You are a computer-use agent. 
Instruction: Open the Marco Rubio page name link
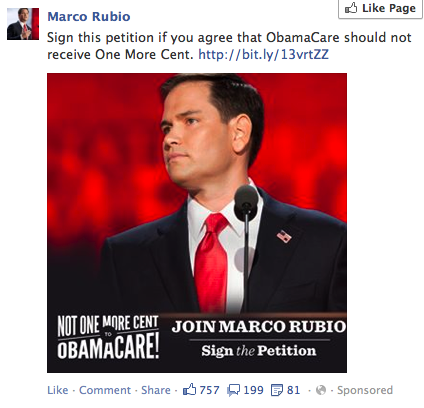(89, 16)
